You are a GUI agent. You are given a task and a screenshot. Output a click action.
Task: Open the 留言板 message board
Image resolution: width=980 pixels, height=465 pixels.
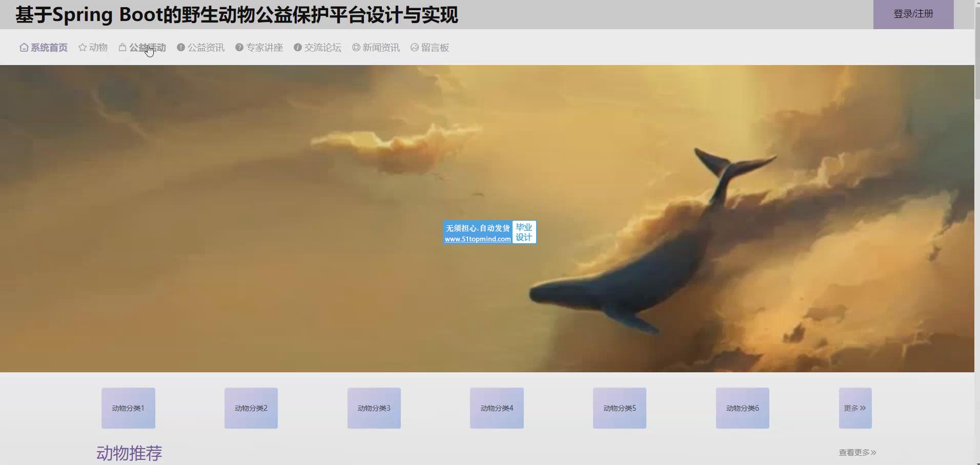point(430,48)
